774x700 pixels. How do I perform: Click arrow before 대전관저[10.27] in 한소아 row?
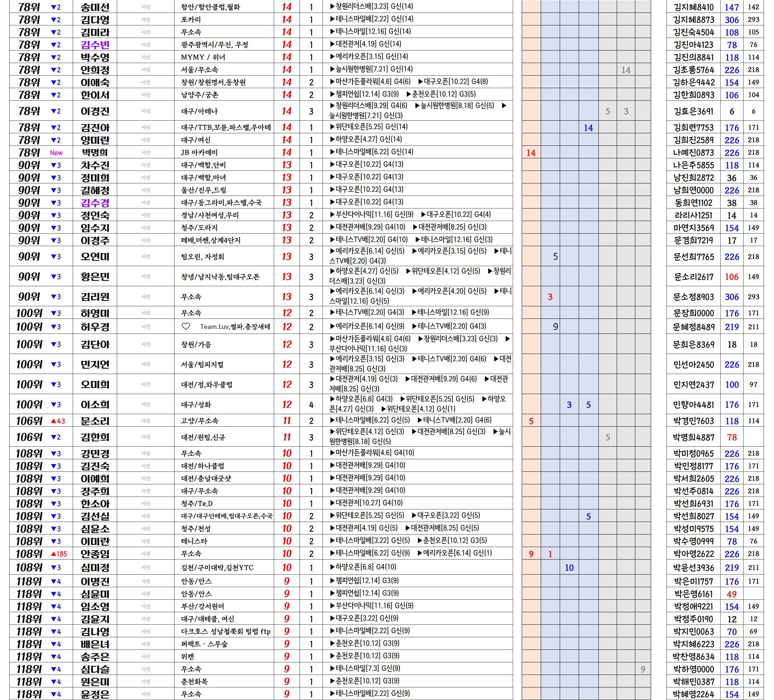332,503
